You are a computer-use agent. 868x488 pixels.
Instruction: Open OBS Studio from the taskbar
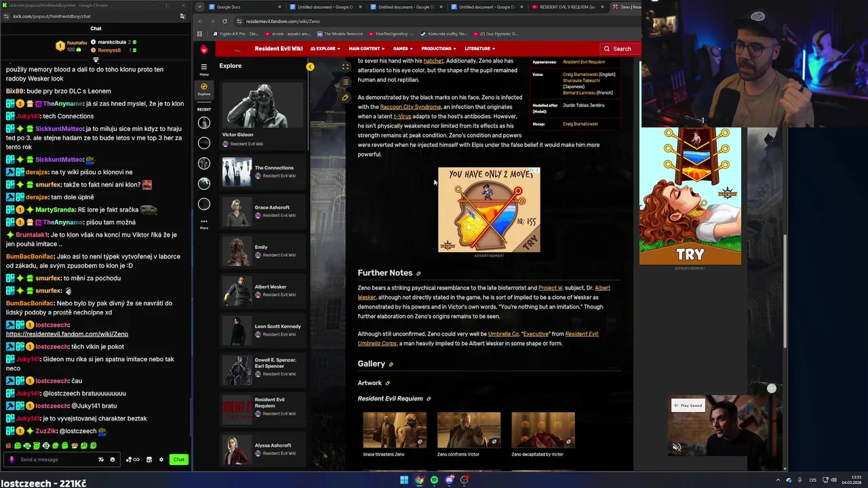tap(464, 480)
